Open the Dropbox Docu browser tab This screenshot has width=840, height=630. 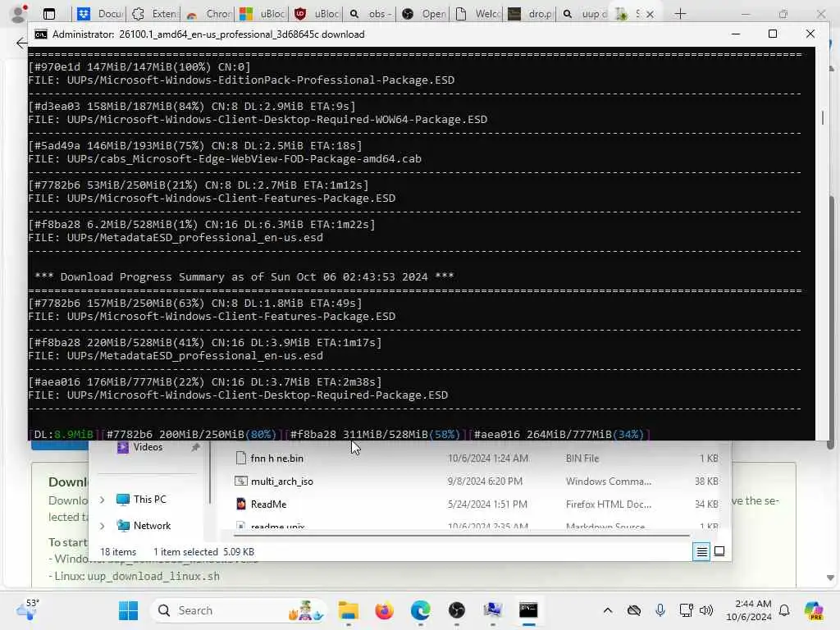point(99,13)
